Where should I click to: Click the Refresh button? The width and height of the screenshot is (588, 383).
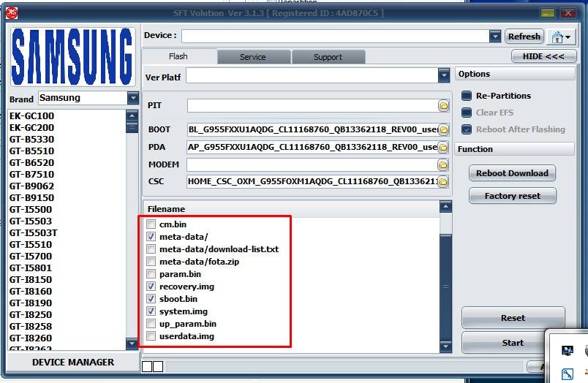click(x=524, y=37)
